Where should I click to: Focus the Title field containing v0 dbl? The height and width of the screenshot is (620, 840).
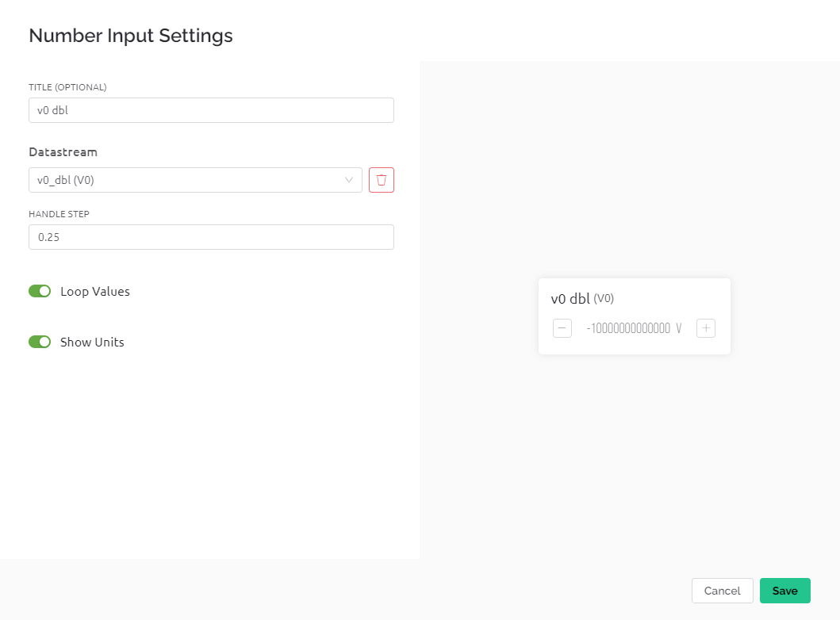[211, 110]
